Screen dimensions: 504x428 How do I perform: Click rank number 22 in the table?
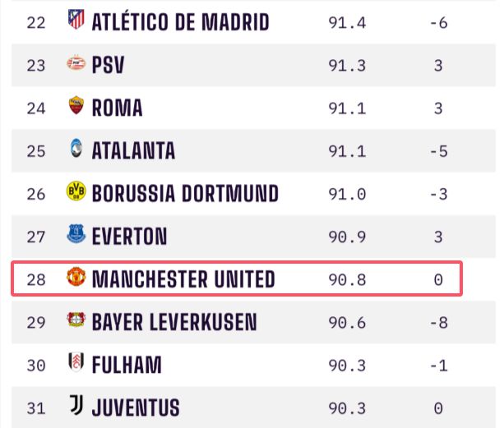click(x=36, y=23)
